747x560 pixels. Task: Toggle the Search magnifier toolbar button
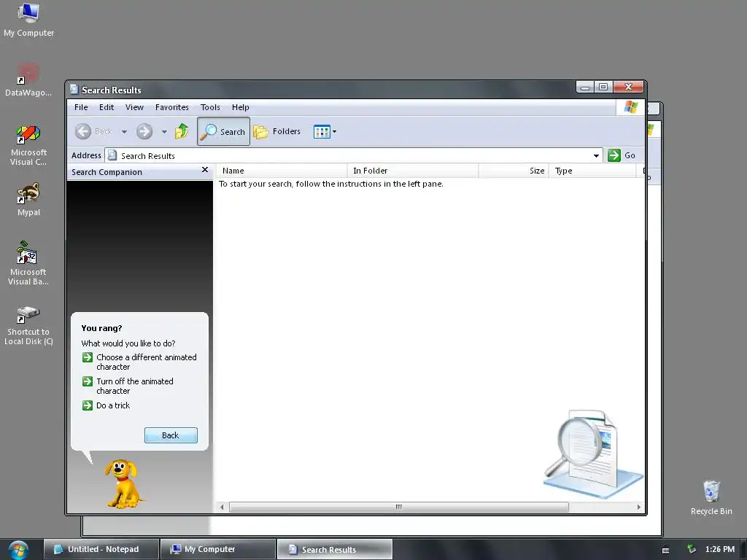pyautogui.click(x=223, y=131)
